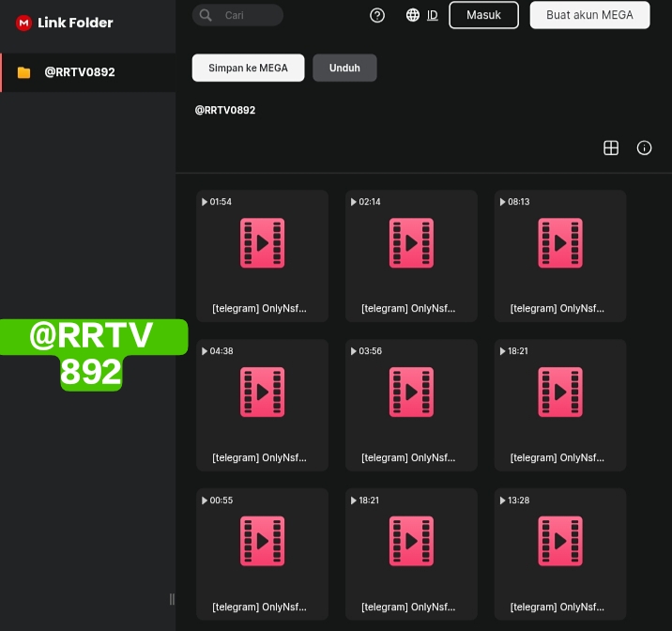Click the Buat akun MEGA button
The image size is (672, 631).
tap(589, 15)
